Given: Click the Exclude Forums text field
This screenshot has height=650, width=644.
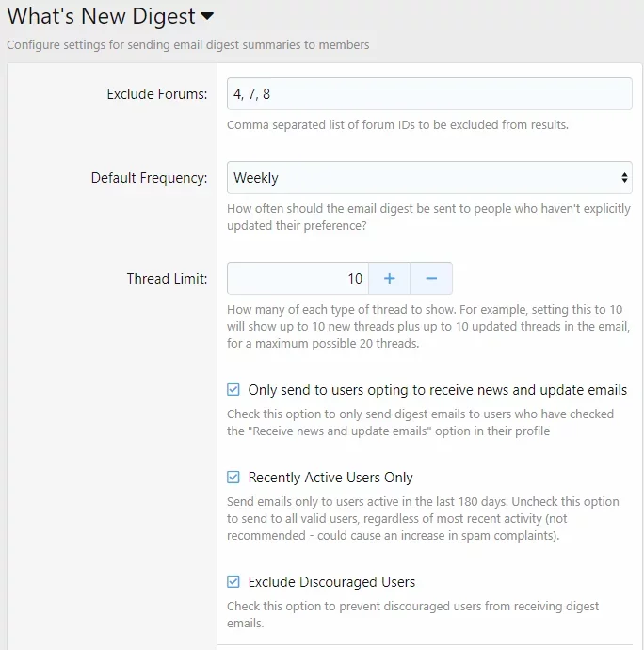Looking at the screenshot, I should [429, 94].
